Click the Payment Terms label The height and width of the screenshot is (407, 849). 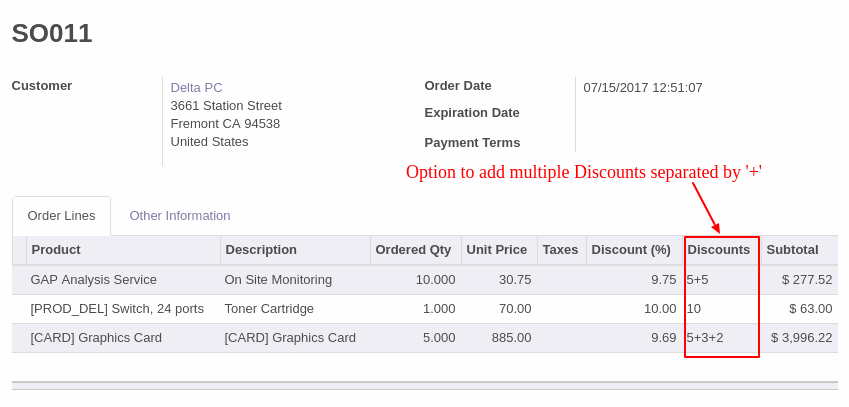(472, 143)
